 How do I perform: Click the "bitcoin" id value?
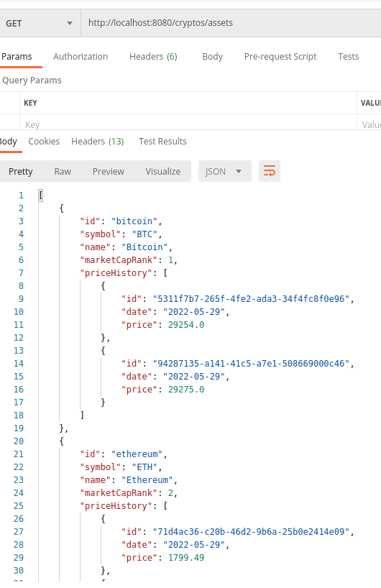point(134,221)
